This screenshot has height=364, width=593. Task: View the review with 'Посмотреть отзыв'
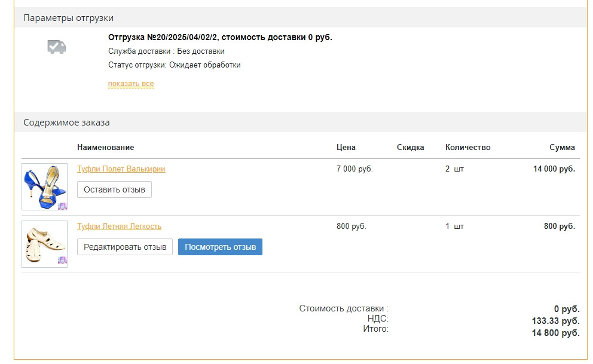(x=220, y=247)
